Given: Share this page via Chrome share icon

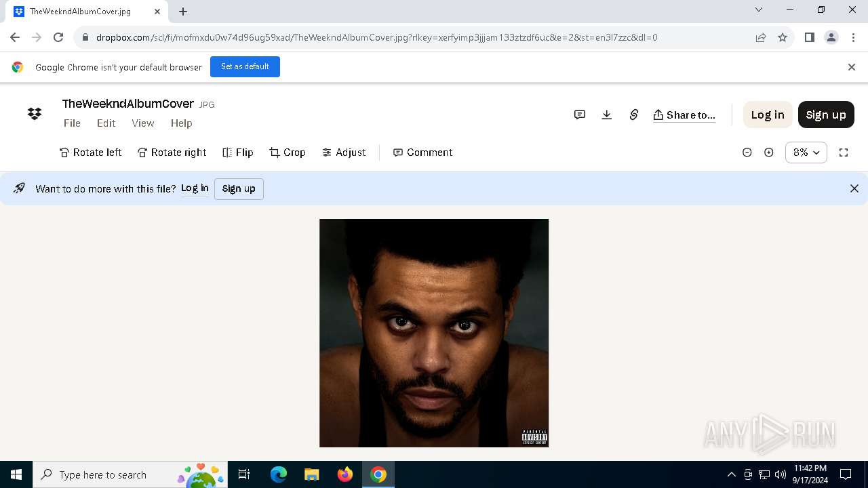Looking at the screenshot, I should (761, 37).
